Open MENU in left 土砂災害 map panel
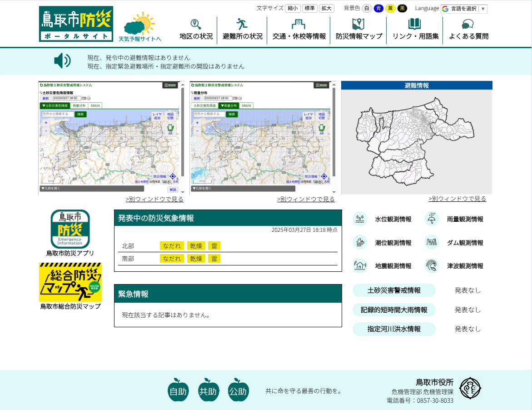 click(170, 85)
